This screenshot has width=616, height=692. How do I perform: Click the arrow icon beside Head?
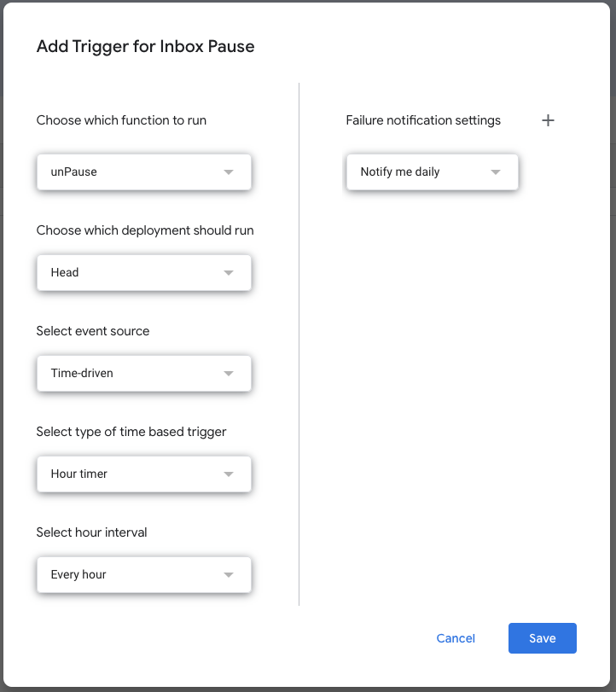228,273
